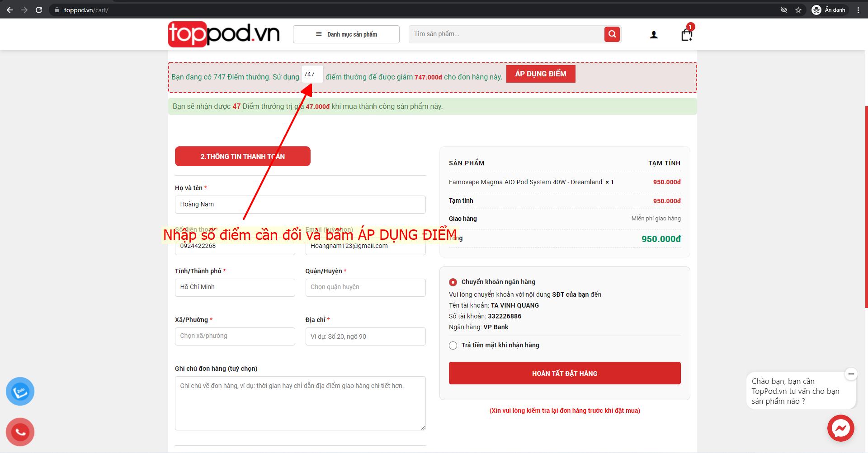
Task: Click the 2.THÔNG TIN THANH TOÁN heading button
Action: (x=243, y=156)
